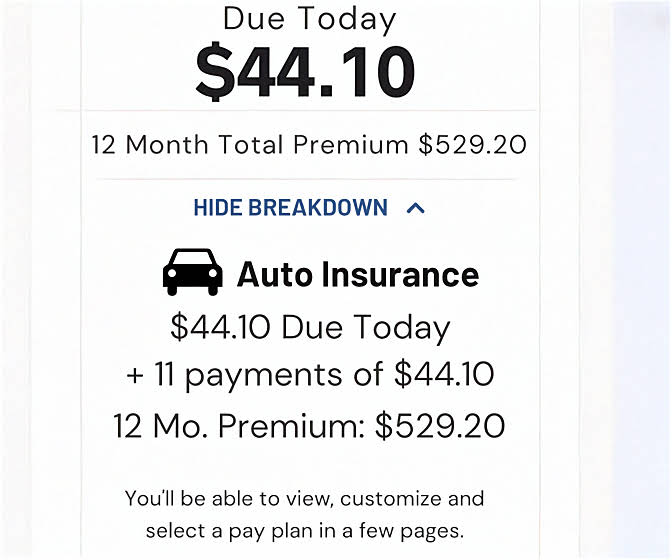Click the HIDE BREAKDOWN link
Viewport: 672px width, 560px height.
click(290, 208)
